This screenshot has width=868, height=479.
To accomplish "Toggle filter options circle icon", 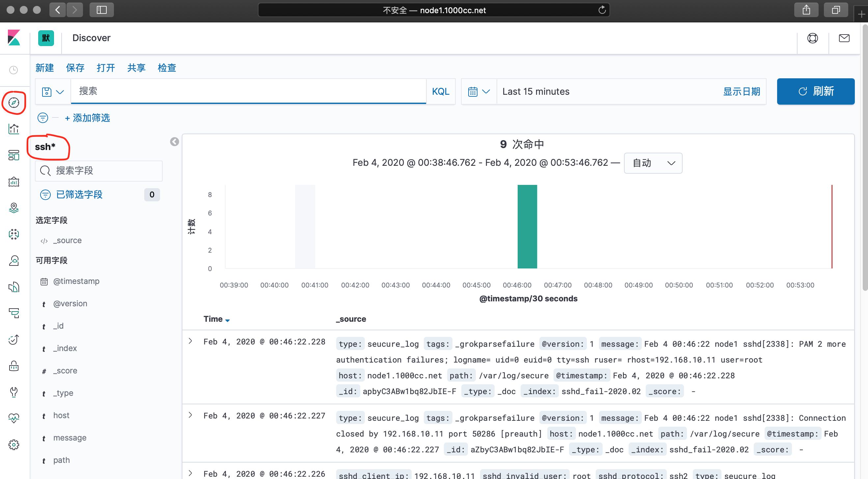I will pos(43,118).
